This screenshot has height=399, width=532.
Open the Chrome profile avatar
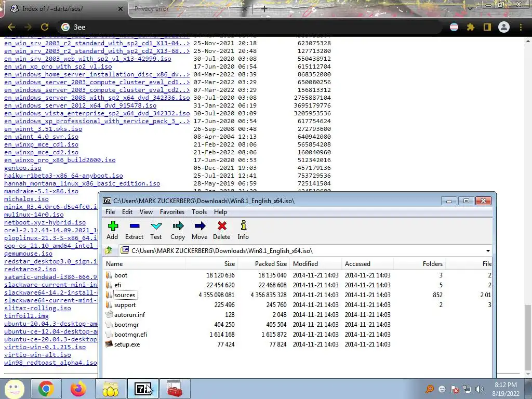click(504, 27)
